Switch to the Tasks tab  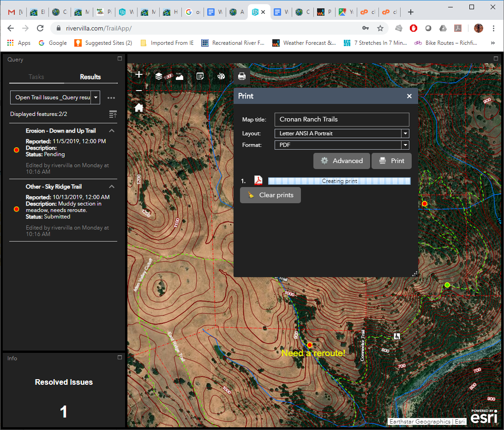(36, 77)
